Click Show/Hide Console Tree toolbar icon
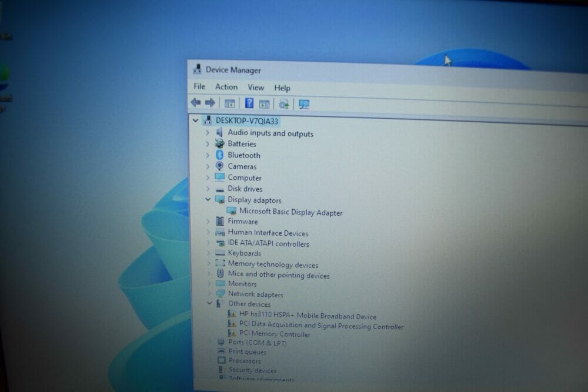The height and width of the screenshot is (392, 588). [229, 103]
